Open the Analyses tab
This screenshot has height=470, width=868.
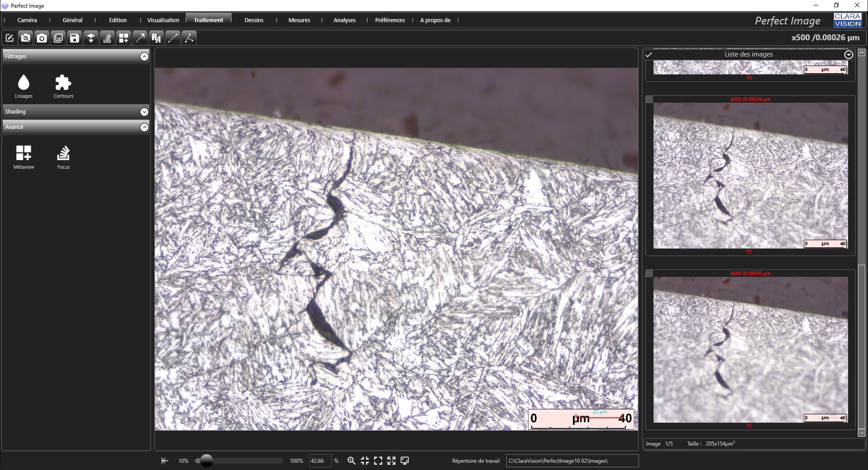[x=344, y=20]
